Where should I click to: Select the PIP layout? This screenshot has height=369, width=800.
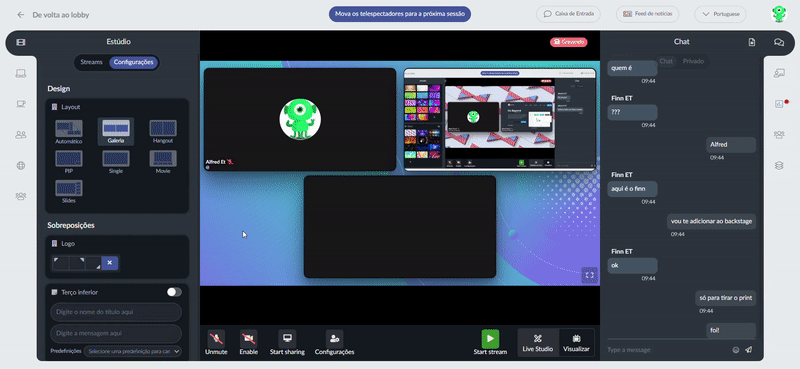click(x=69, y=162)
